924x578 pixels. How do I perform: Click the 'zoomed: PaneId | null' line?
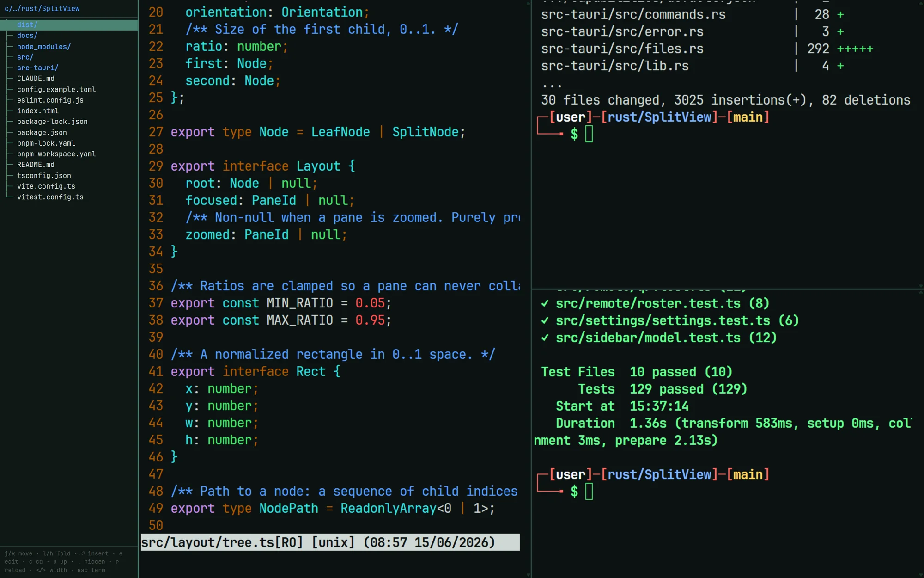266,235
